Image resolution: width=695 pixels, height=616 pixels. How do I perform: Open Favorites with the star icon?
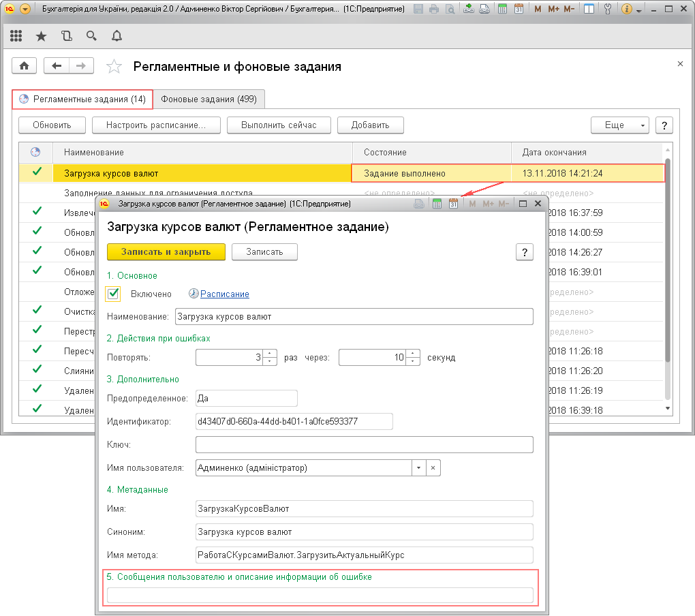coord(42,35)
